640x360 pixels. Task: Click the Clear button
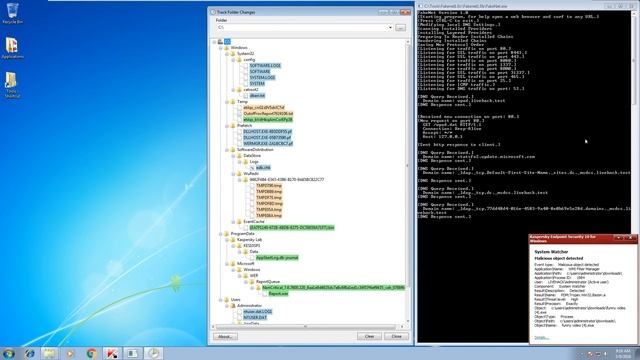click(369, 336)
